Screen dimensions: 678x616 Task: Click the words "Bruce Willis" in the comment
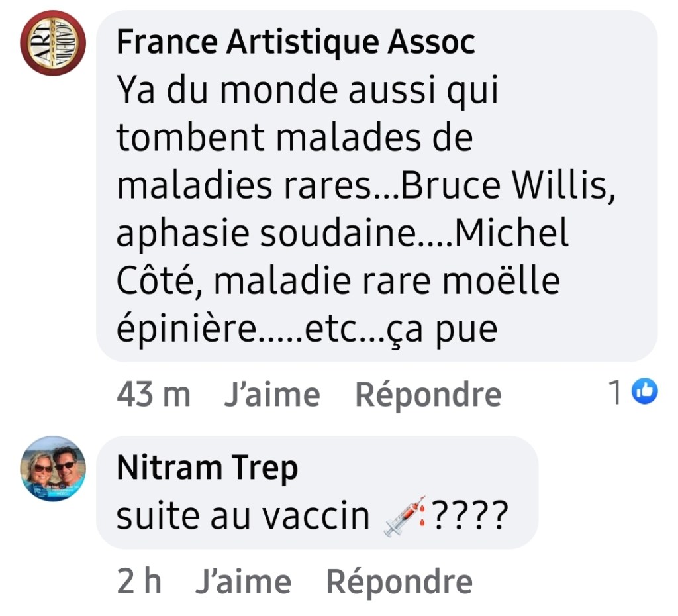click(505, 187)
